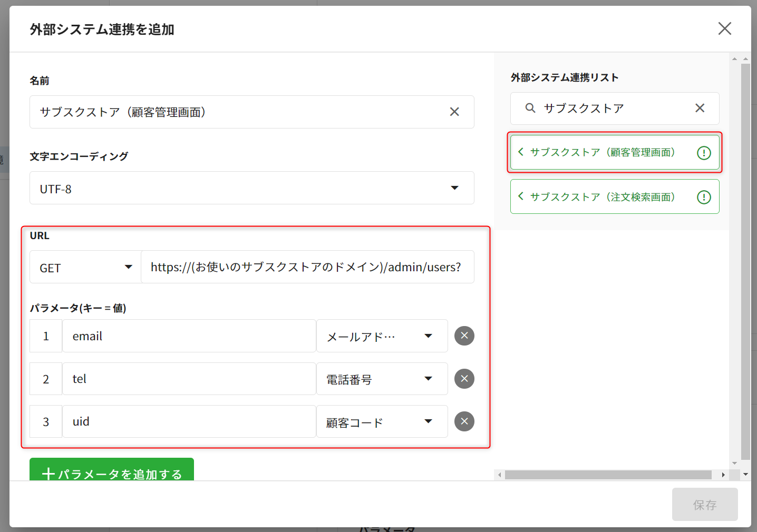Click into the URL input field

tap(307, 267)
